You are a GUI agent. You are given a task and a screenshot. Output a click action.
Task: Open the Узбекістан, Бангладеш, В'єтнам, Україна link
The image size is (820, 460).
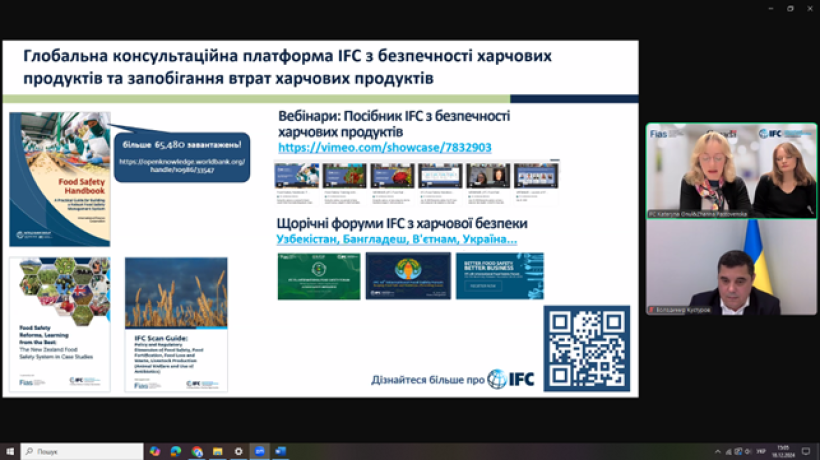click(396, 239)
